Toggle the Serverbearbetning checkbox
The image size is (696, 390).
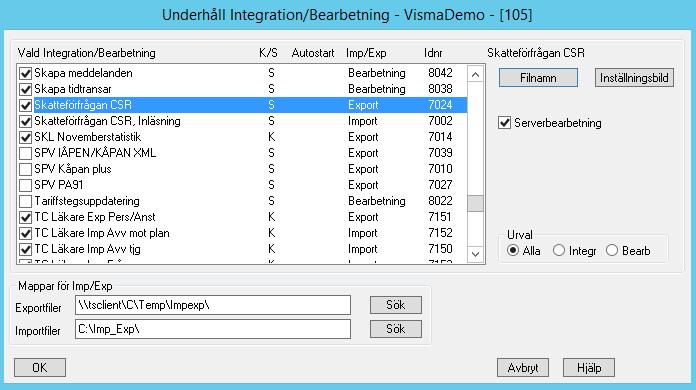[x=504, y=123]
